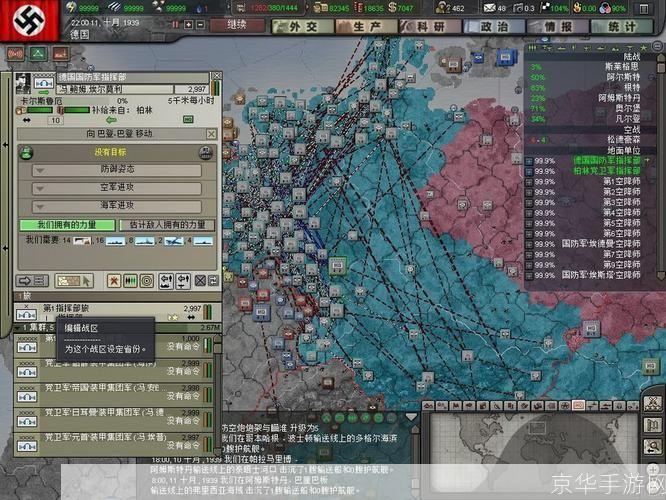Viewport: 666px width, 500px height.
Task: Open the 防御姿态 stance dropdown
Action: [117, 170]
